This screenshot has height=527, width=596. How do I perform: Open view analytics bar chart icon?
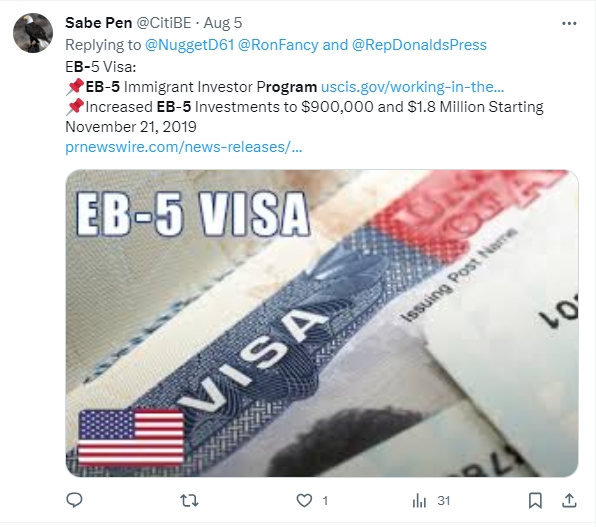click(419, 500)
